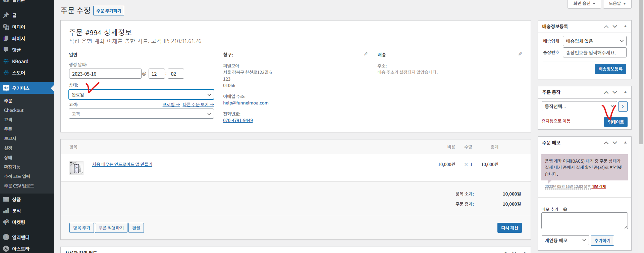Click the 배송정보등록 register shipping button
644x253 pixels.
click(x=610, y=69)
